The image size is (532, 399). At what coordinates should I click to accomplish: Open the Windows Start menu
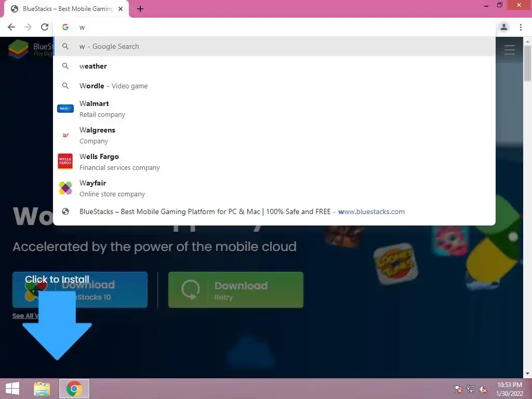[12, 389]
